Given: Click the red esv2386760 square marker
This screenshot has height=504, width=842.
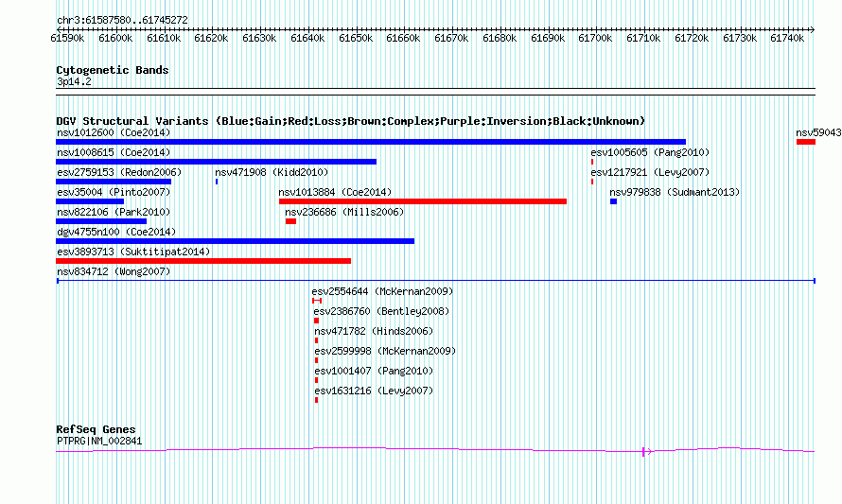Looking at the screenshot, I should 316,321.
